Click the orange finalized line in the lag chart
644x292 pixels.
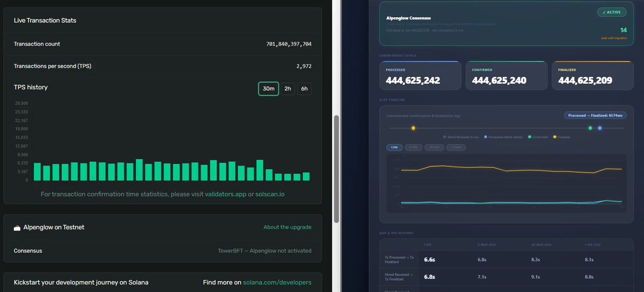point(511,169)
